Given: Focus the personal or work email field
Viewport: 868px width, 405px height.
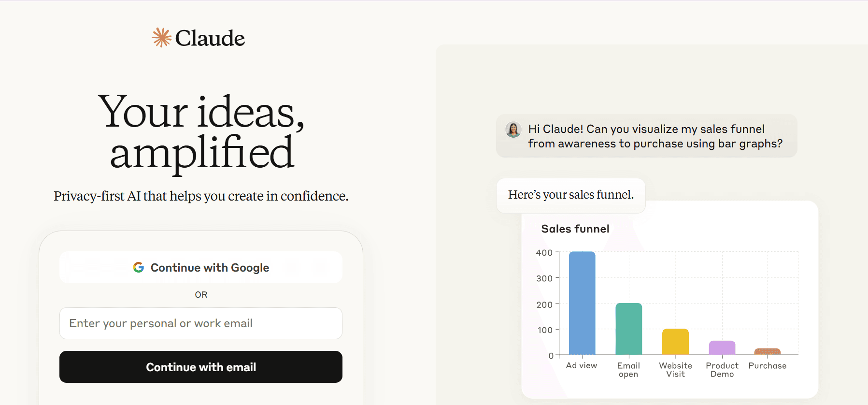Looking at the screenshot, I should [201, 323].
